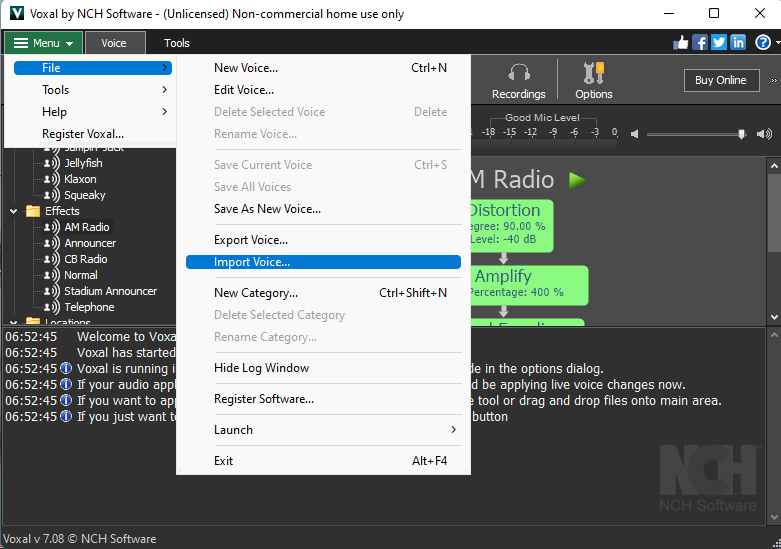The width and height of the screenshot is (781, 549).
Task: Select Register Voxal... in main menu
Action: pyautogui.click(x=93, y=134)
